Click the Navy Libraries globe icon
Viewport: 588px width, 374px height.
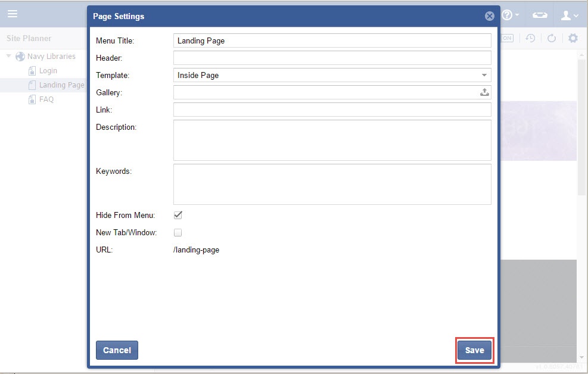(20, 57)
